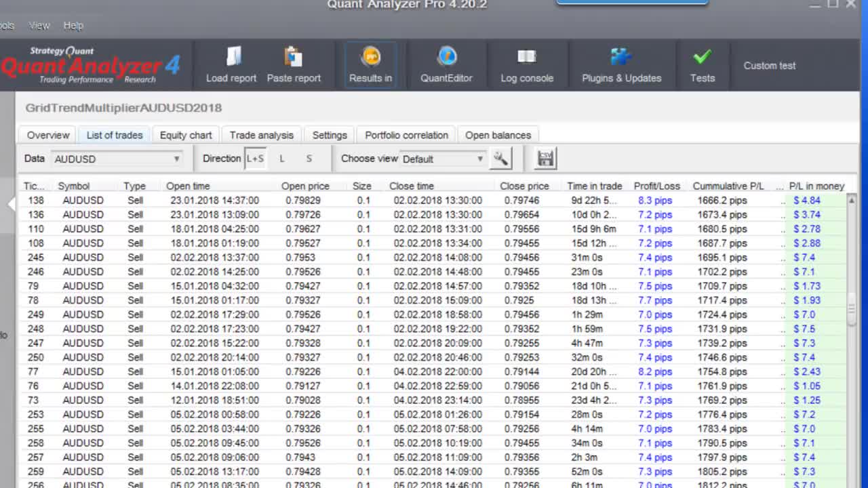868x488 pixels.
Task: Click profit 7.1 pips of ticket 246
Action: pyautogui.click(x=655, y=272)
